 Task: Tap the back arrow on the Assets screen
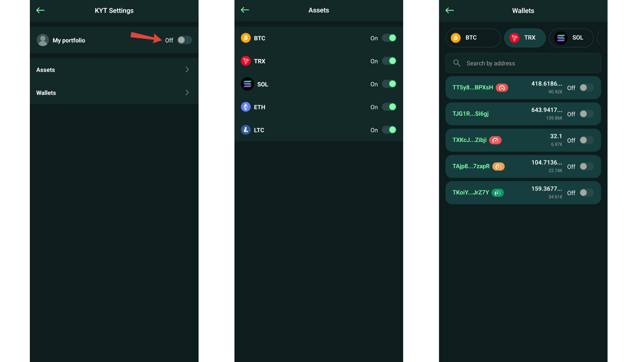(x=245, y=10)
